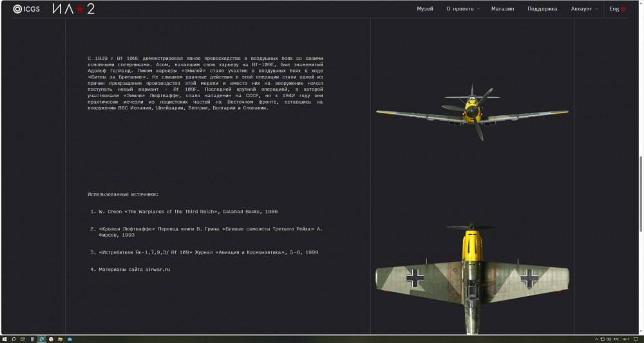Open the volume tray icon

tap(609, 339)
